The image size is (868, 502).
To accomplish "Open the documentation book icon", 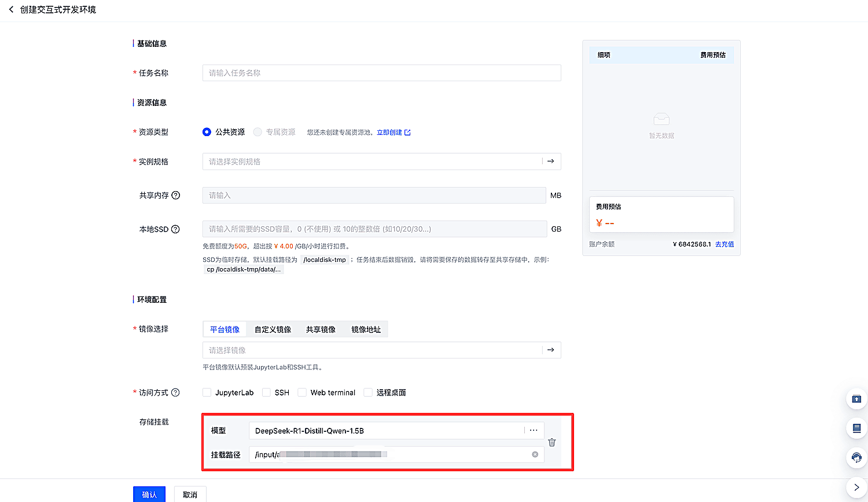I will pos(856,428).
